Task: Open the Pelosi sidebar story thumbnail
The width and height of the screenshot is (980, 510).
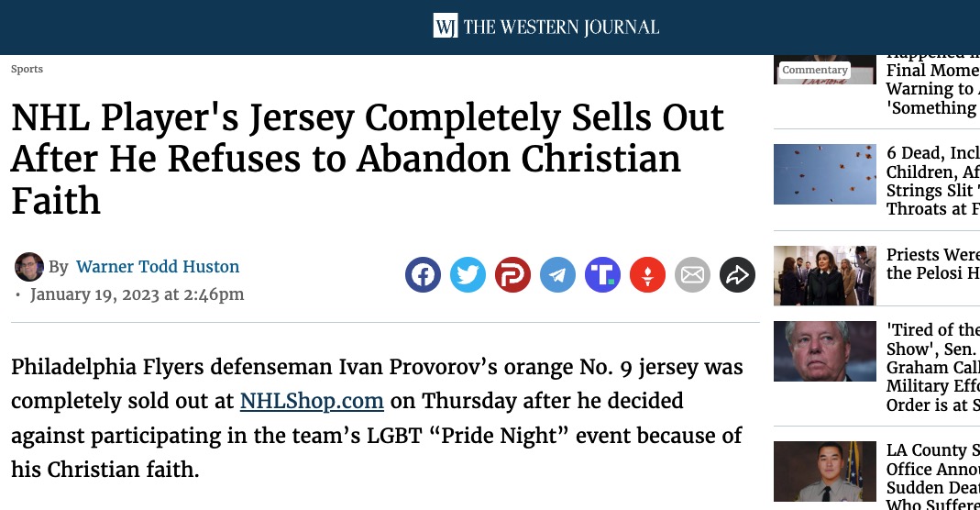Action: [x=825, y=275]
